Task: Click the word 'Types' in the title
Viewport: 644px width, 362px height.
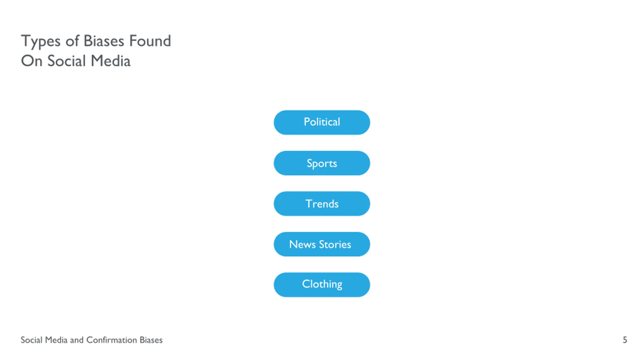Action: point(41,42)
